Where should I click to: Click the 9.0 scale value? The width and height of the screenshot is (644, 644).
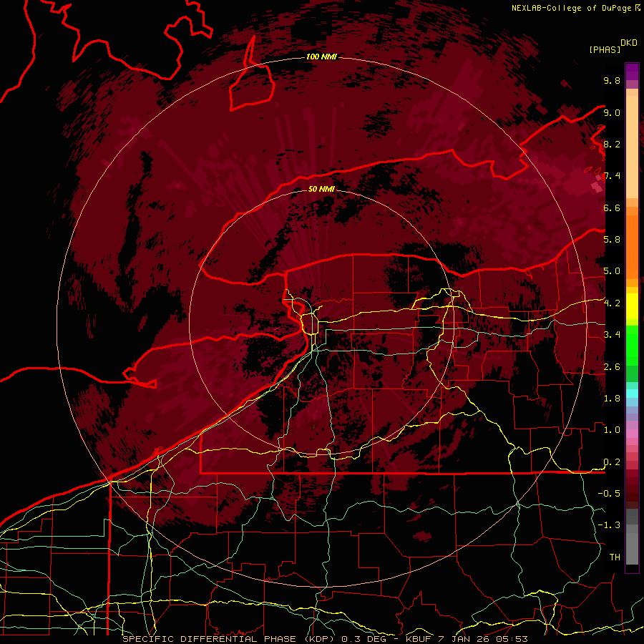tap(612, 112)
